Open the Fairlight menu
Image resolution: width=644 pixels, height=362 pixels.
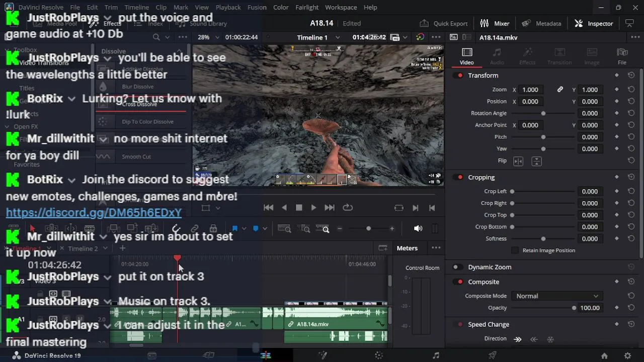pos(307,7)
